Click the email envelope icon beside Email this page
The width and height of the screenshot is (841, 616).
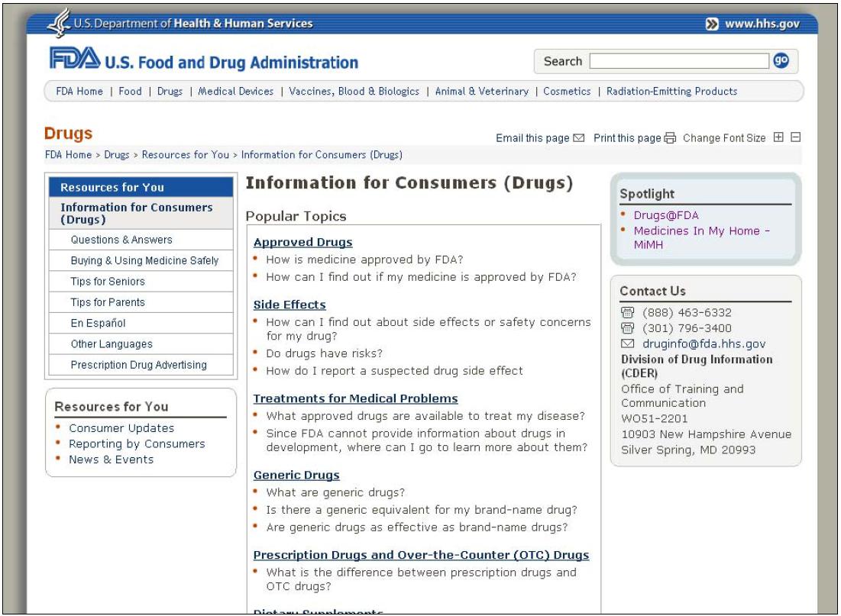tap(578, 138)
